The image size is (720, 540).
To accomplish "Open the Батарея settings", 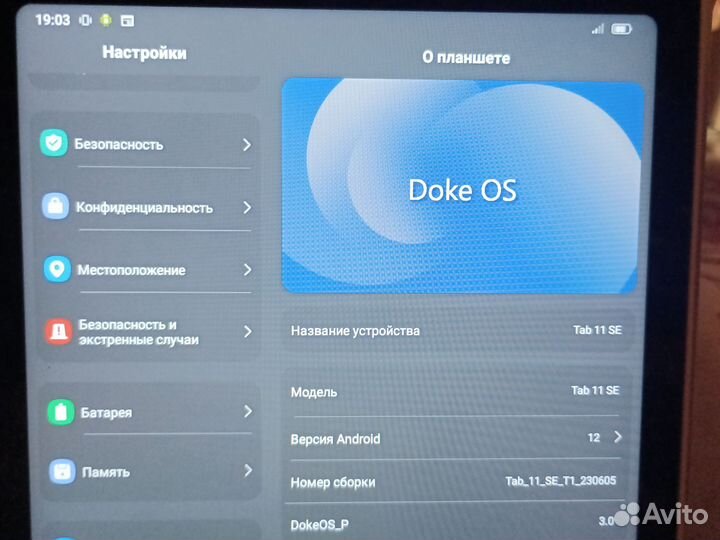I will point(150,411).
